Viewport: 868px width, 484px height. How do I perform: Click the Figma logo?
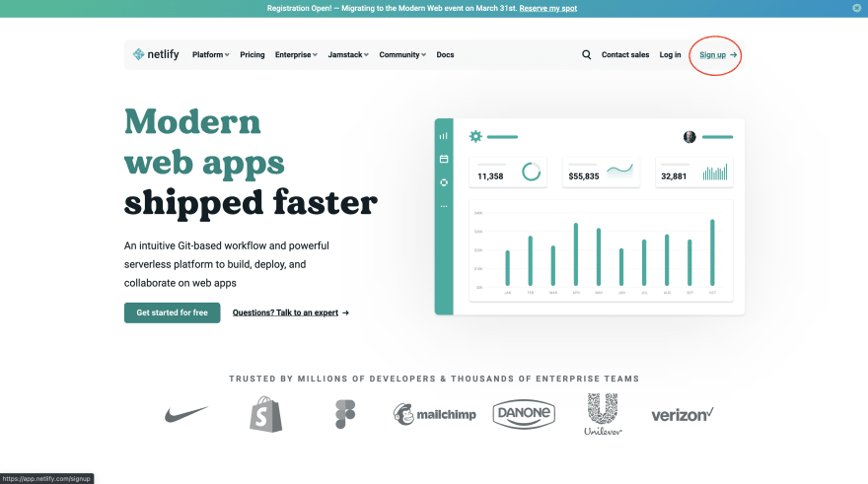[x=345, y=414]
